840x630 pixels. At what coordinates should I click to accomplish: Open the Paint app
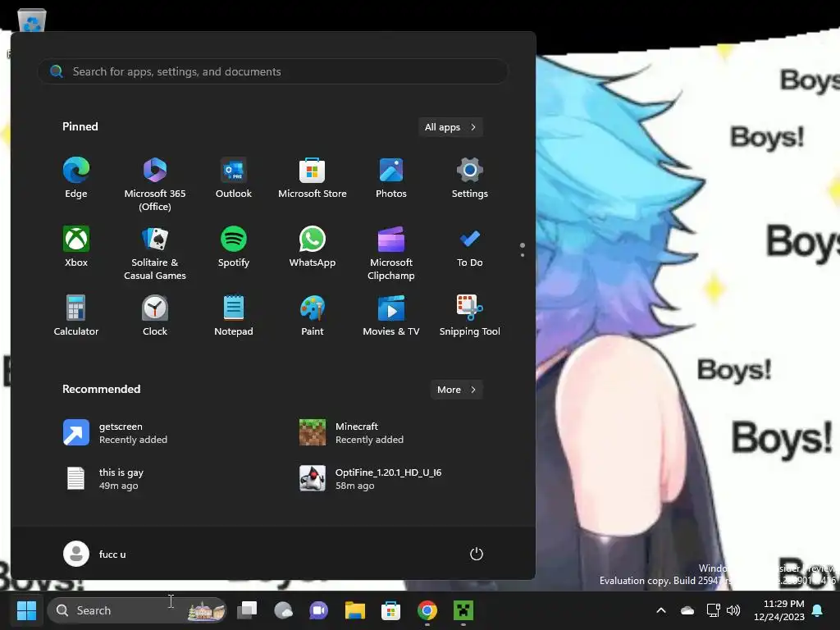point(313,316)
